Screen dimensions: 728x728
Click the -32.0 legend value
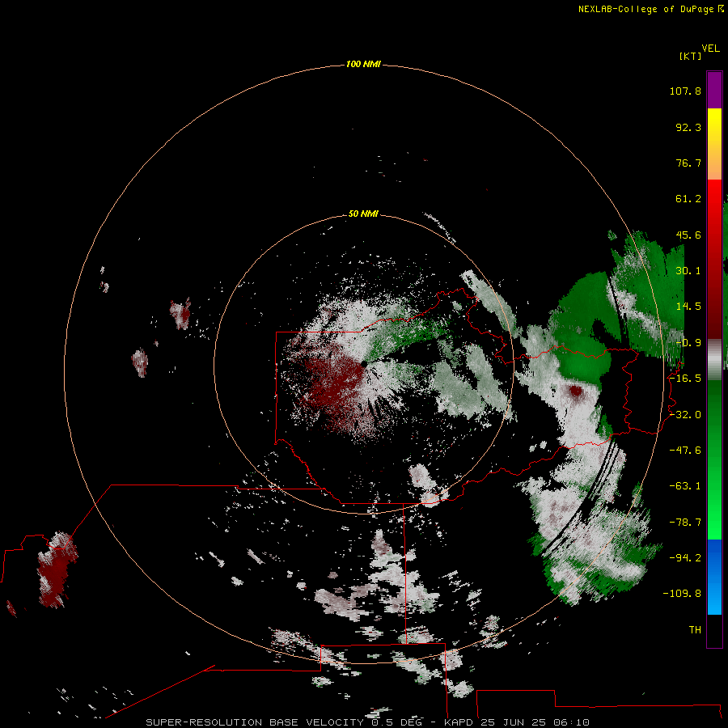coord(685,415)
